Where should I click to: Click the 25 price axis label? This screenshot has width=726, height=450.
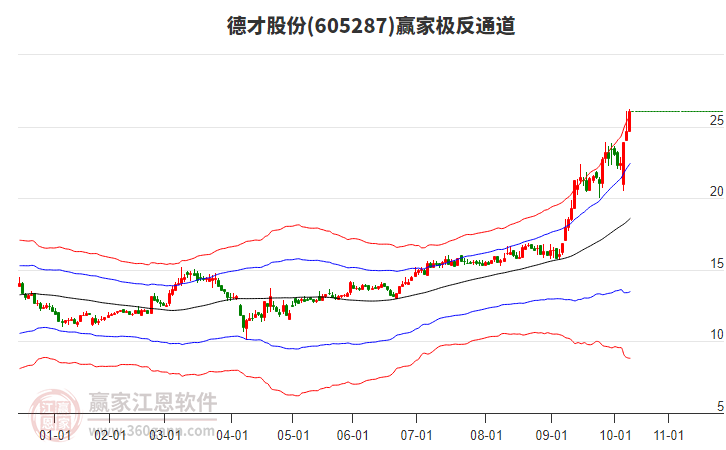[x=717, y=120]
